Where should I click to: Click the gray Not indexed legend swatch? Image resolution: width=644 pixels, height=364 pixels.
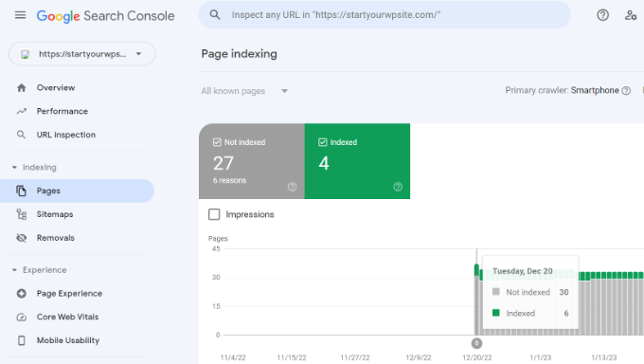pyautogui.click(x=495, y=292)
